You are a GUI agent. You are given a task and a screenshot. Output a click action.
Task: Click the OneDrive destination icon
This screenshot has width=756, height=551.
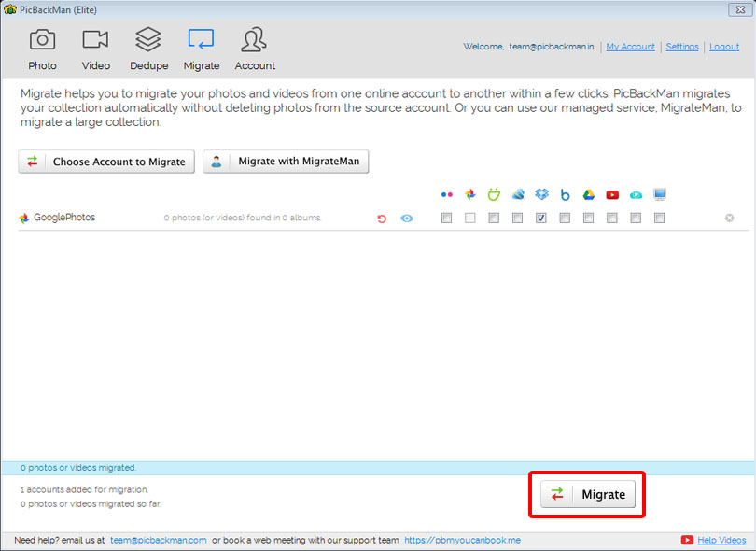pos(518,194)
